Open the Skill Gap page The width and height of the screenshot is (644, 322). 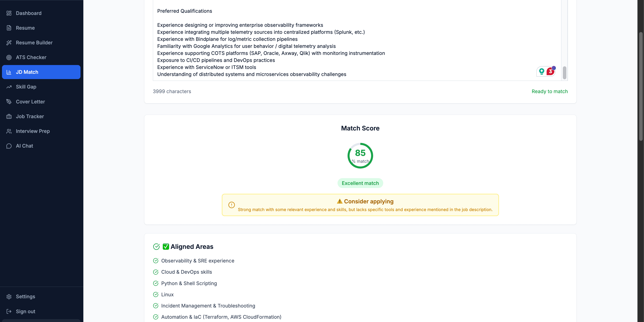pos(41,87)
